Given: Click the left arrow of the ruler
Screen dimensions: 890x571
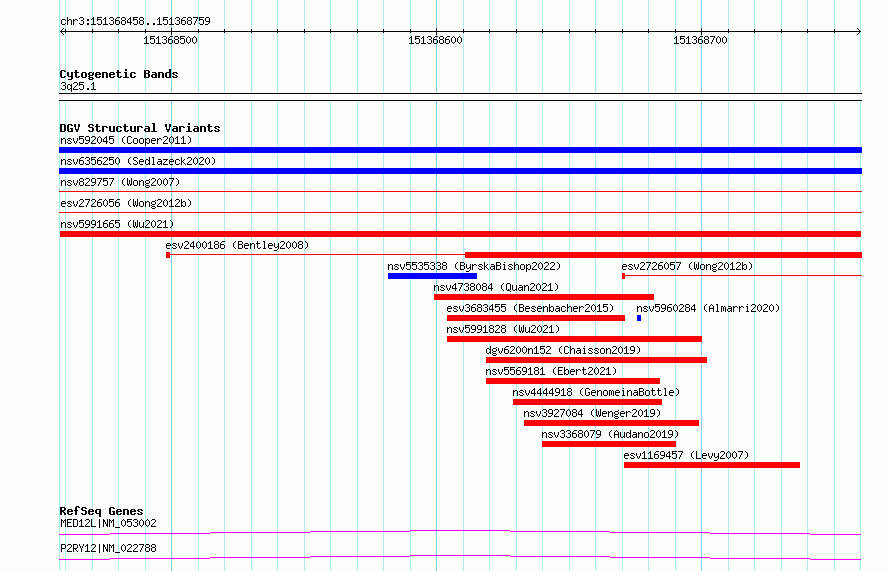Looking at the screenshot, I should pyautogui.click(x=62, y=32).
